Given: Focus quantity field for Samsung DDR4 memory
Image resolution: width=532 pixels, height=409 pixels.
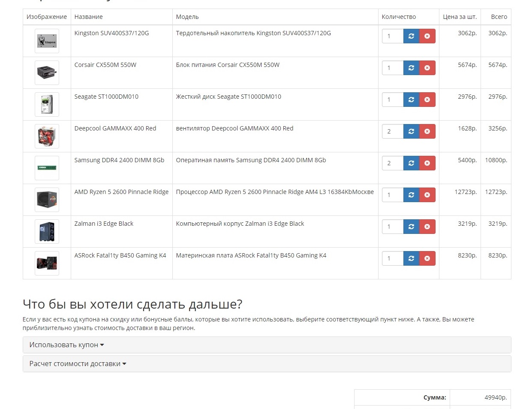Looking at the screenshot, I should click(393, 163).
